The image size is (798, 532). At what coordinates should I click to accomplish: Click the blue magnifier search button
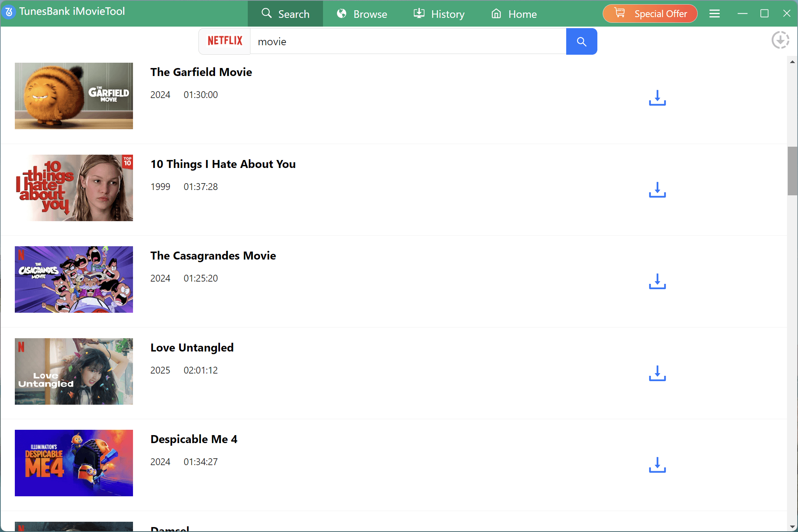[581, 41]
